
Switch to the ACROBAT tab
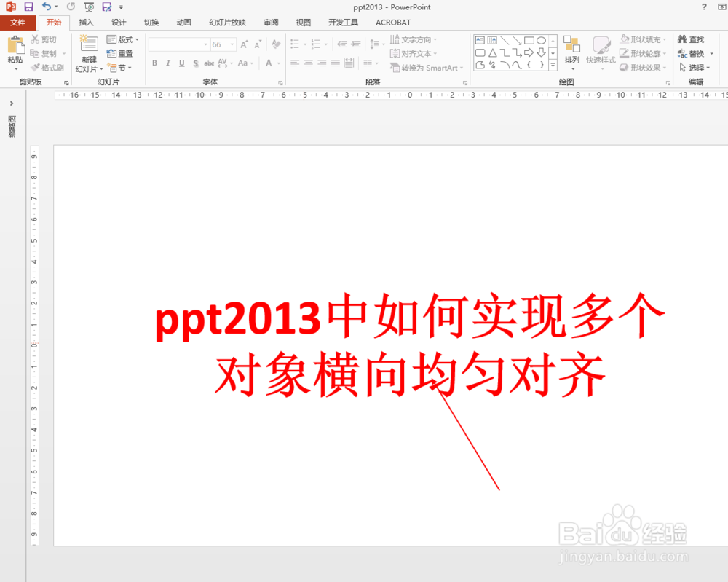[x=393, y=23]
